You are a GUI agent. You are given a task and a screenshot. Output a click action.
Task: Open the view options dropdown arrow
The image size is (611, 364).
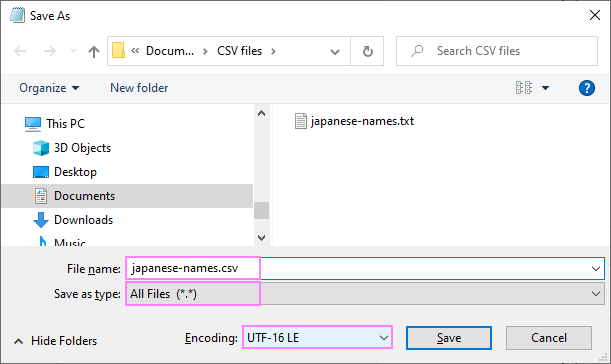(546, 88)
